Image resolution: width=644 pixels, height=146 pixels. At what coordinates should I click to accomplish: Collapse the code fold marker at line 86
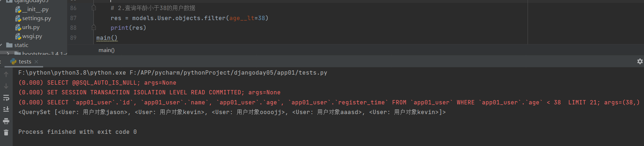click(94, 8)
